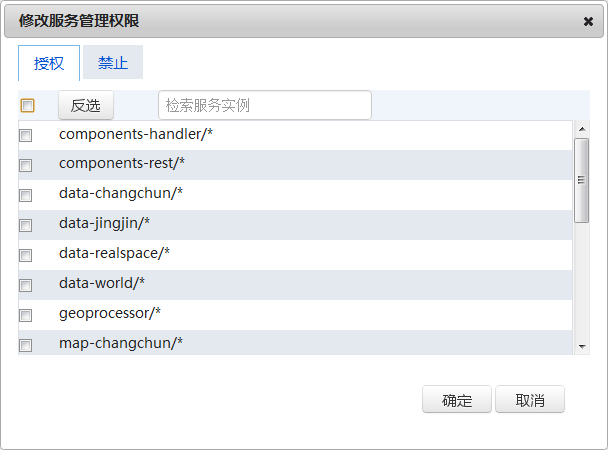The width and height of the screenshot is (608, 450).
Task: Click the vertical scrollbar thumb
Action: [x=581, y=180]
